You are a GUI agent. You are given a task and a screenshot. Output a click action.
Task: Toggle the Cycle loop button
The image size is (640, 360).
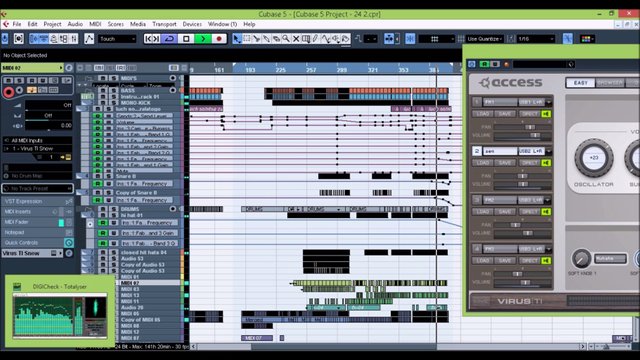(169, 39)
